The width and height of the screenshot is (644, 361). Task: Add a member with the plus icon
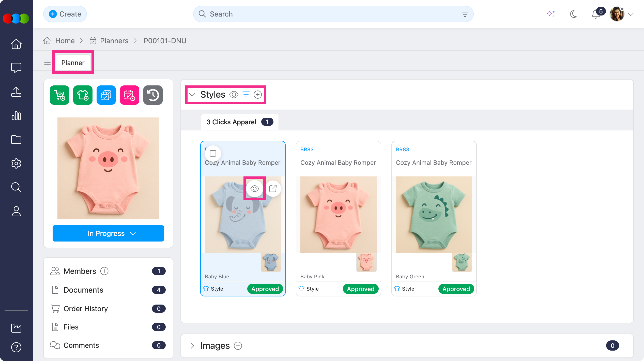tap(104, 271)
